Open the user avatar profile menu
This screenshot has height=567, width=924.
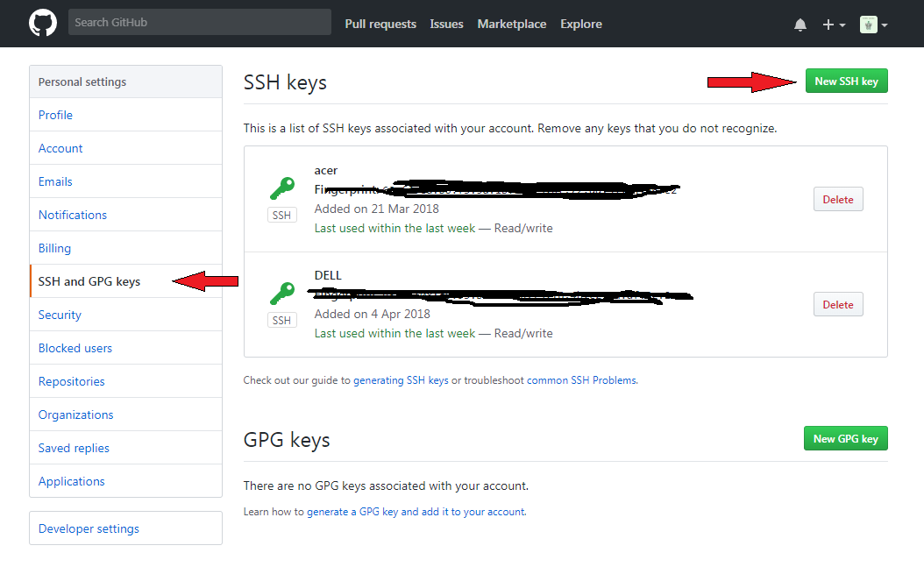click(x=873, y=25)
